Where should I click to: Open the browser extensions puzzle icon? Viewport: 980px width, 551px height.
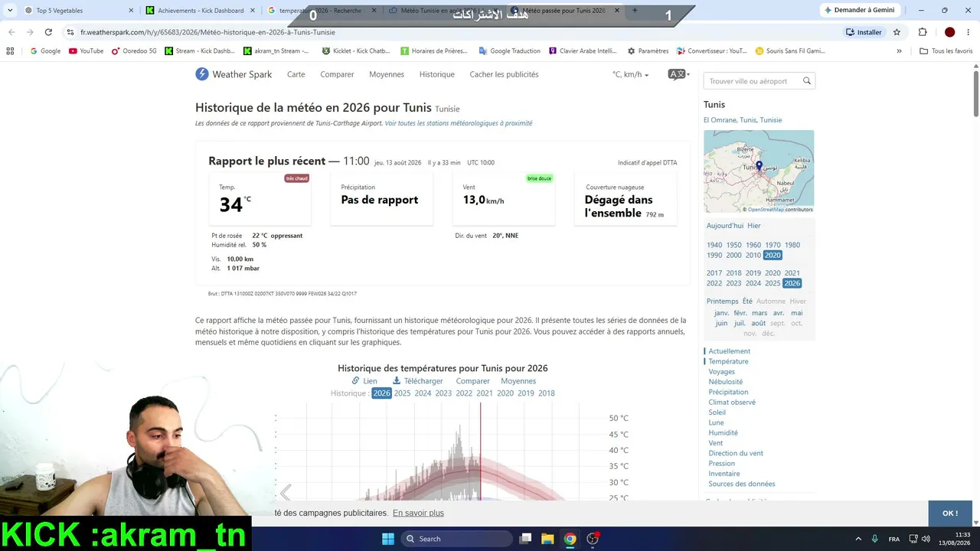pyautogui.click(x=923, y=32)
